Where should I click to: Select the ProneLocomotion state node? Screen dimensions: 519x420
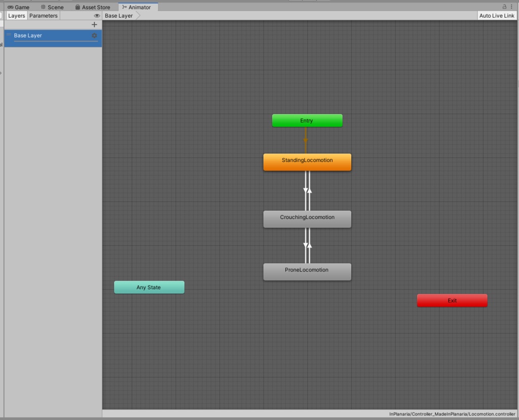point(307,270)
